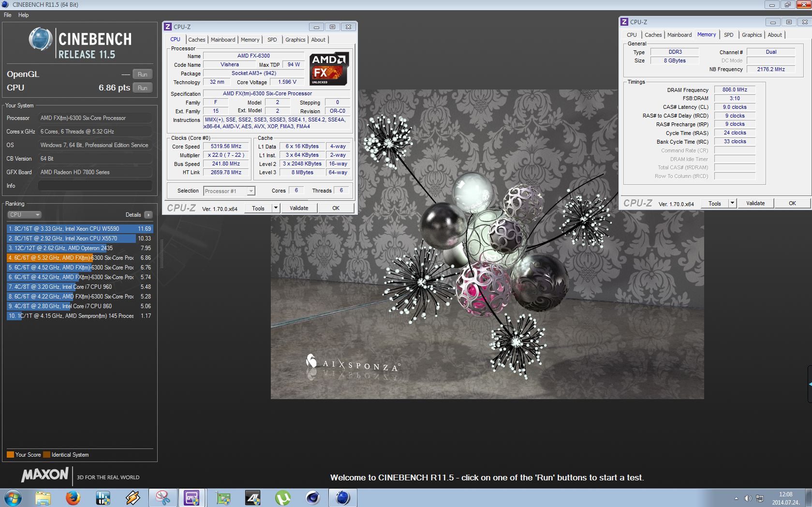Open Tools dropdown arrow in Memory CPU-Z window

[732, 203]
